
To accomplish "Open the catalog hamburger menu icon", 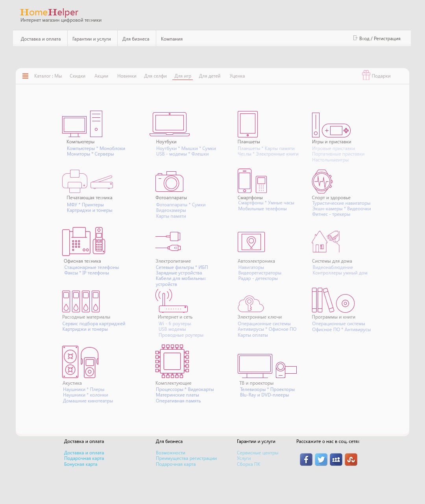I will 25,76.
